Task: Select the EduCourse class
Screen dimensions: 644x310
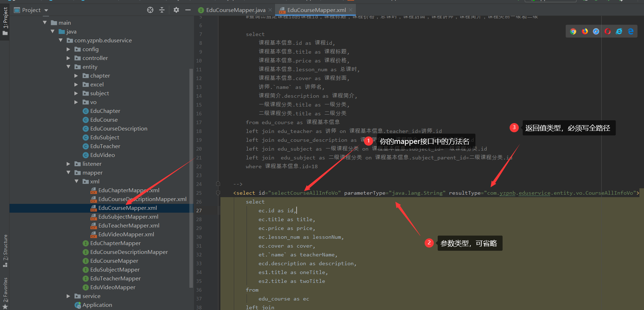Action: [x=104, y=120]
